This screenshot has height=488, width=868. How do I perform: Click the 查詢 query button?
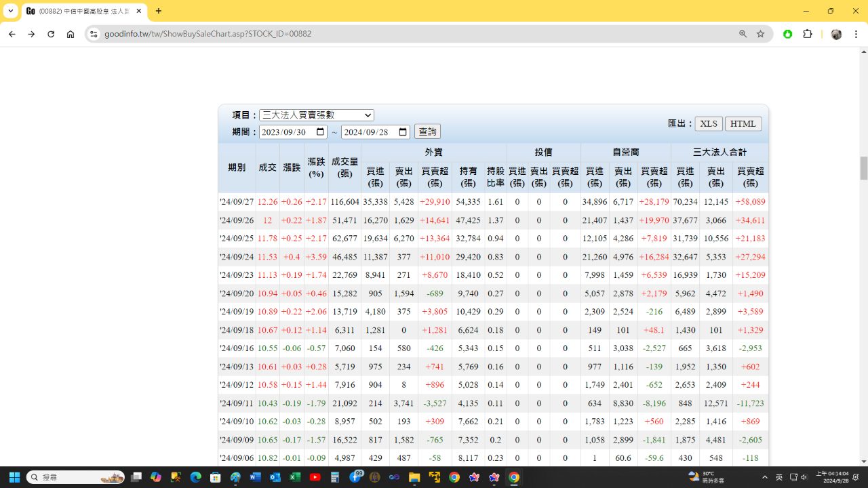[427, 132]
